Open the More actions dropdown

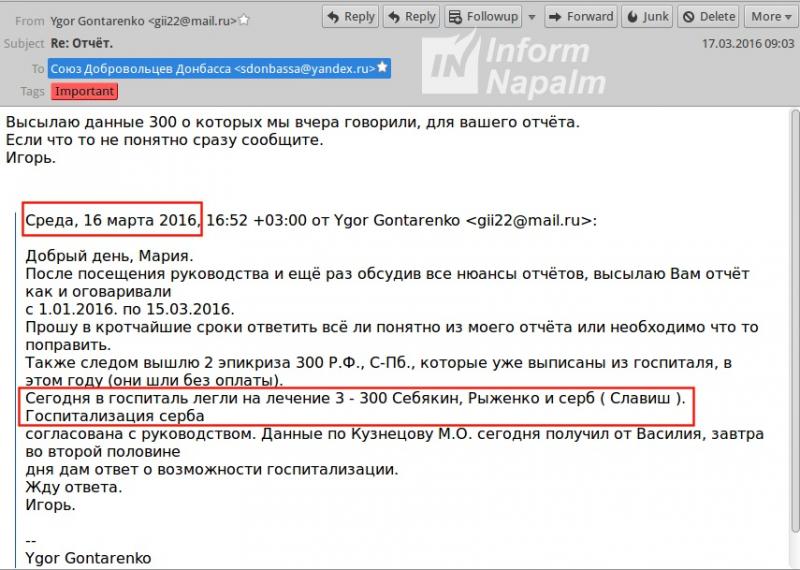pos(772,17)
